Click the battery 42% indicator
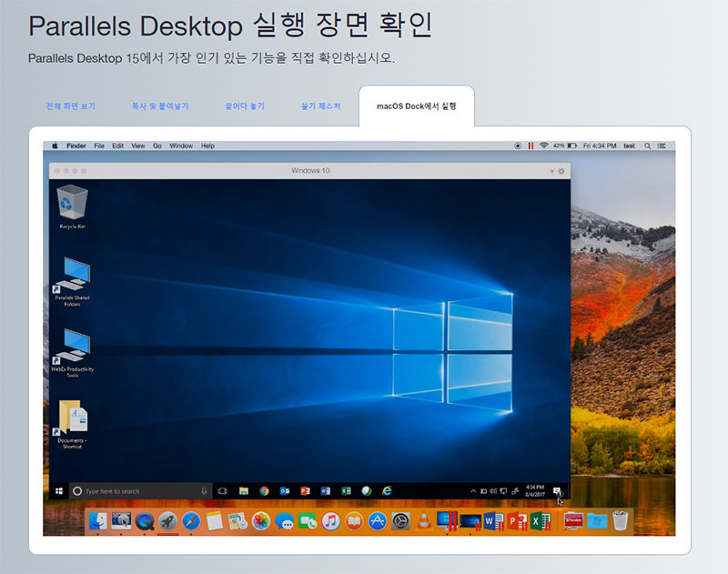Viewport: 728px width, 574px height. tap(564, 146)
